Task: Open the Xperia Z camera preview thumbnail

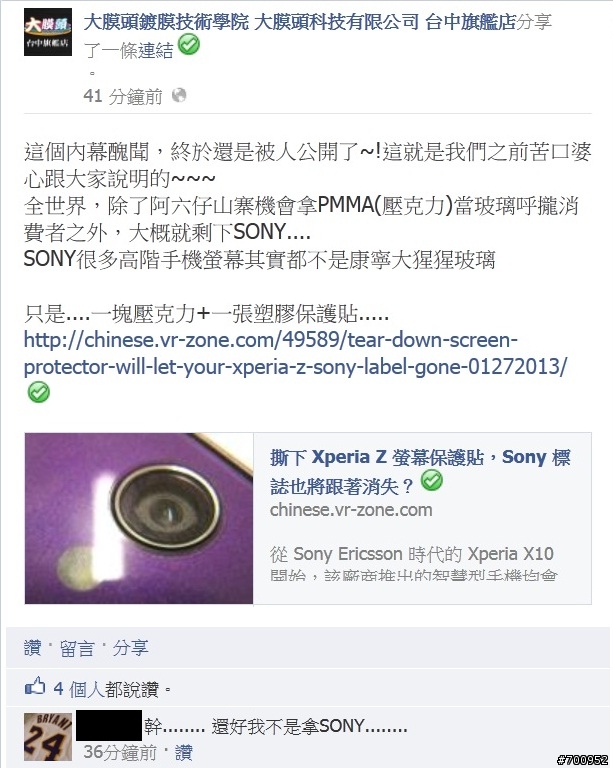Action: [139, 518]
